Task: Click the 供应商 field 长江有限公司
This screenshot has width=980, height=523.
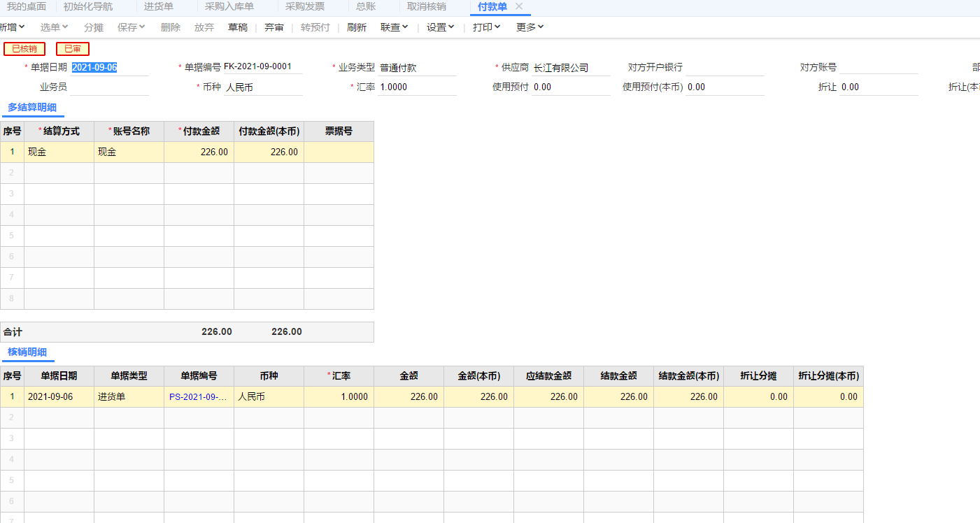Action: click(x=571, y=68)
